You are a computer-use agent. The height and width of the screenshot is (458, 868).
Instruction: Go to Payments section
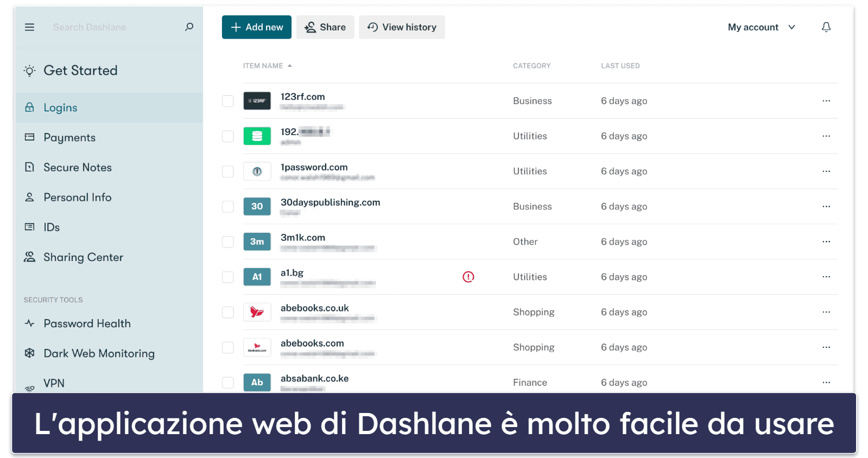tap(69, 137)
